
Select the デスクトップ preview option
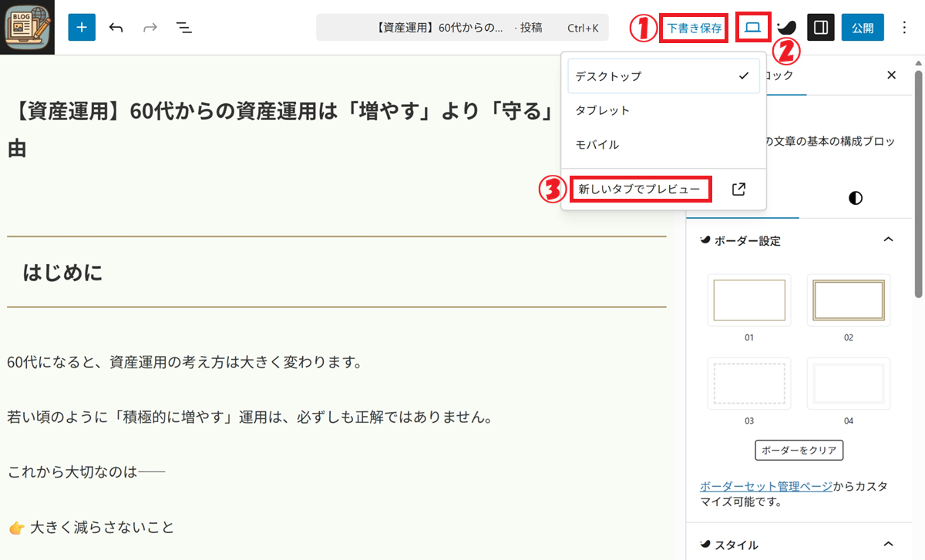click(663, 76)
